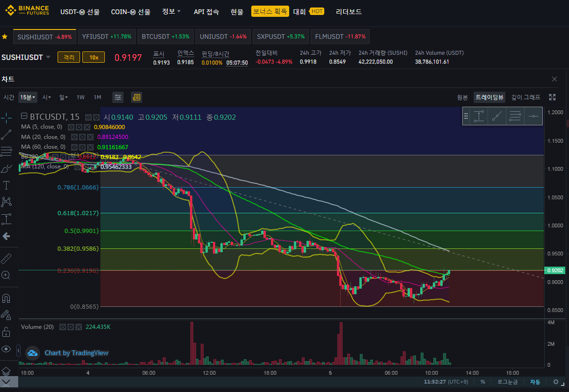The height and width of the screenshot is (392, 569).
Task: Click the back arrow icon in sidebar
Action: coord(6,236)
